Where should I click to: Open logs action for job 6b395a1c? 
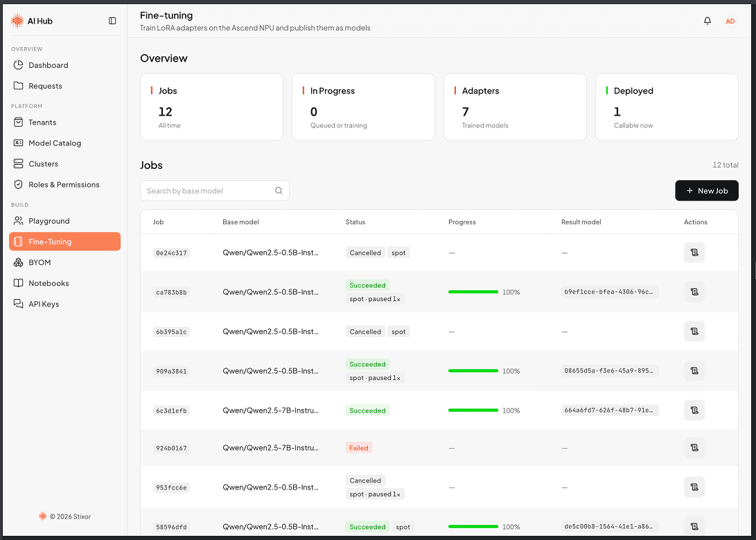point(694,332)
